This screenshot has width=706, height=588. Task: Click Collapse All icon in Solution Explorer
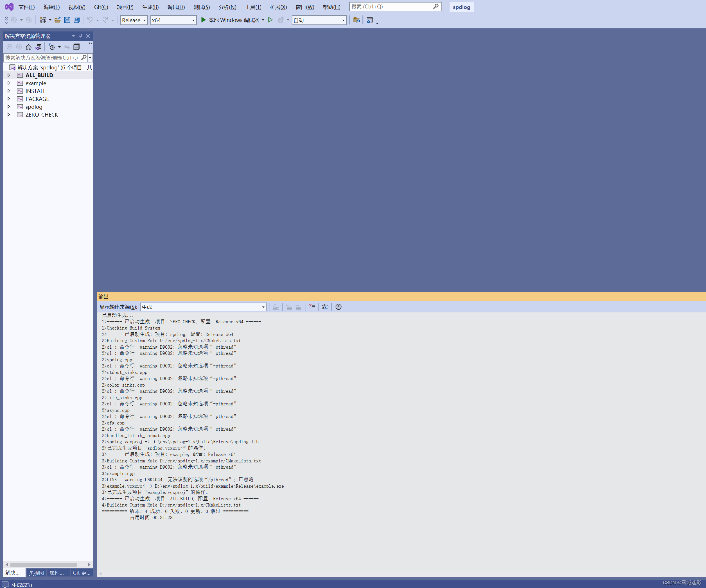[77, 47]
